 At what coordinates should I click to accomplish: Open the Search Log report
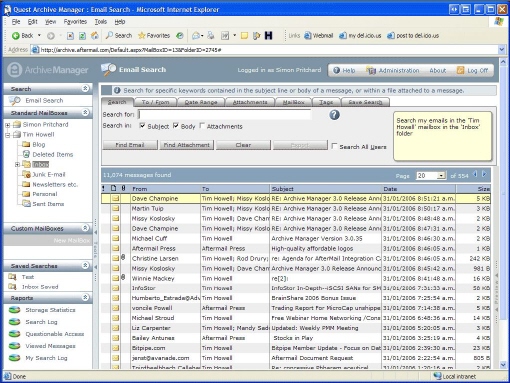click(41, 322)
